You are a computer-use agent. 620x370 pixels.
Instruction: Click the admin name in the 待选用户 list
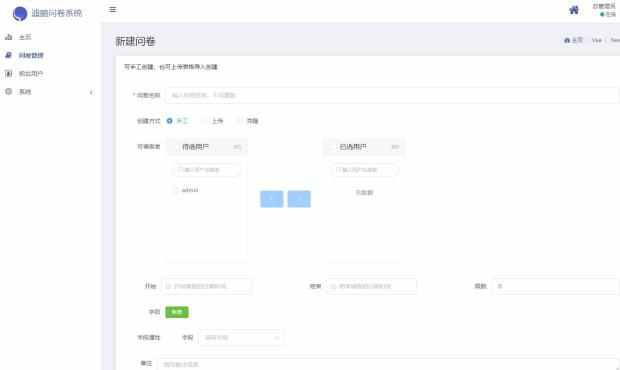pyautogui.click(x=190, y=191)
